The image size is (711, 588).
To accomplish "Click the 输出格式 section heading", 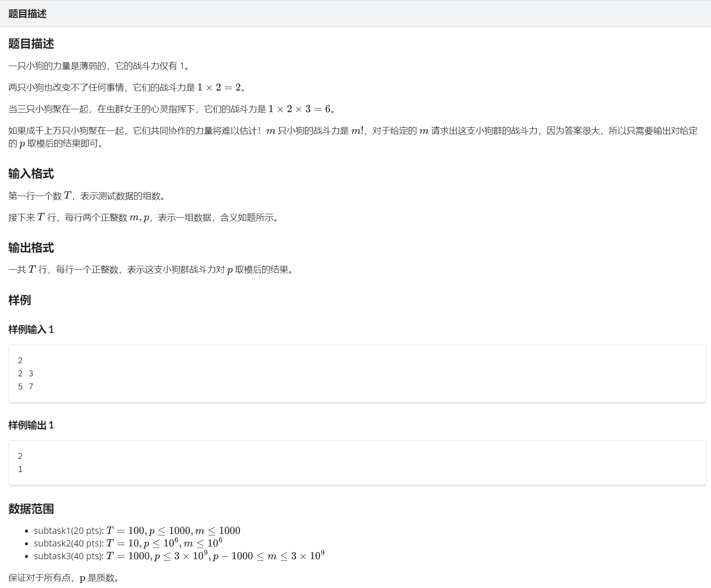I will pyautogui.click(x=31, y=248).
